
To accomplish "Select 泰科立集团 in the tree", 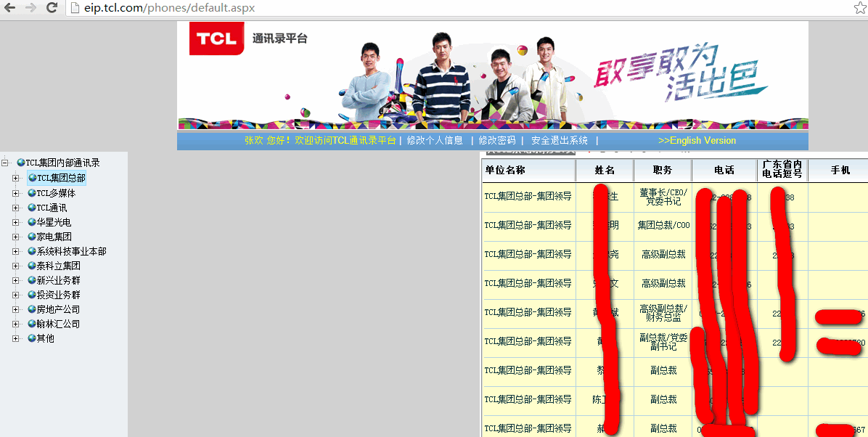I will click(x=58, y=265).
